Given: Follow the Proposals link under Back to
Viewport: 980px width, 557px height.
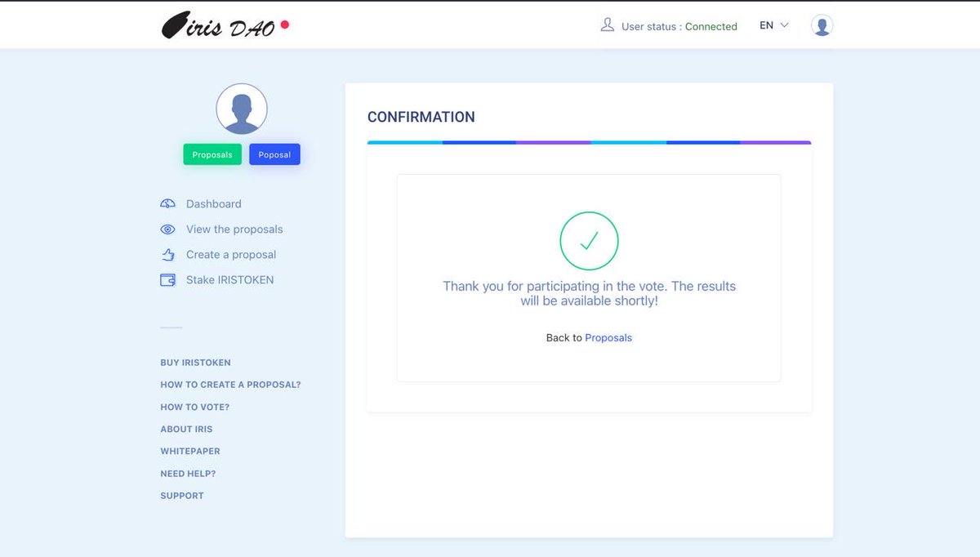Looking at the screenshot, I should tap(608, 337).
